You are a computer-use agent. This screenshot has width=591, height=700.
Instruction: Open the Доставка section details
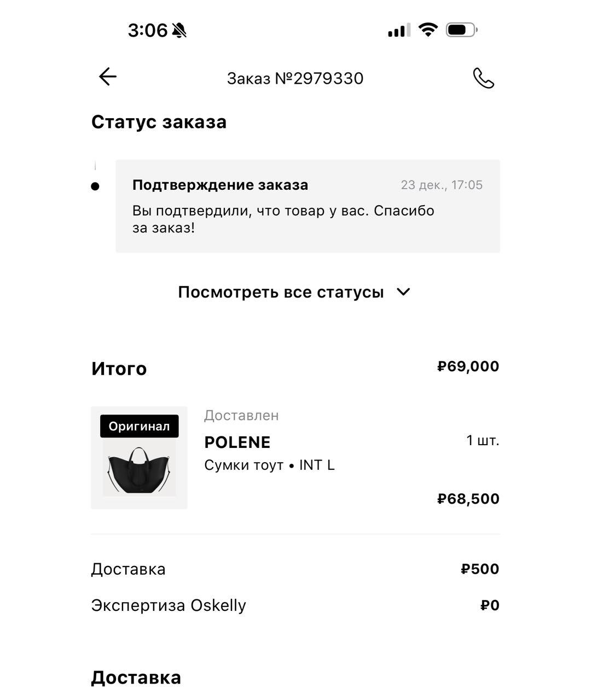coord(137,677)
